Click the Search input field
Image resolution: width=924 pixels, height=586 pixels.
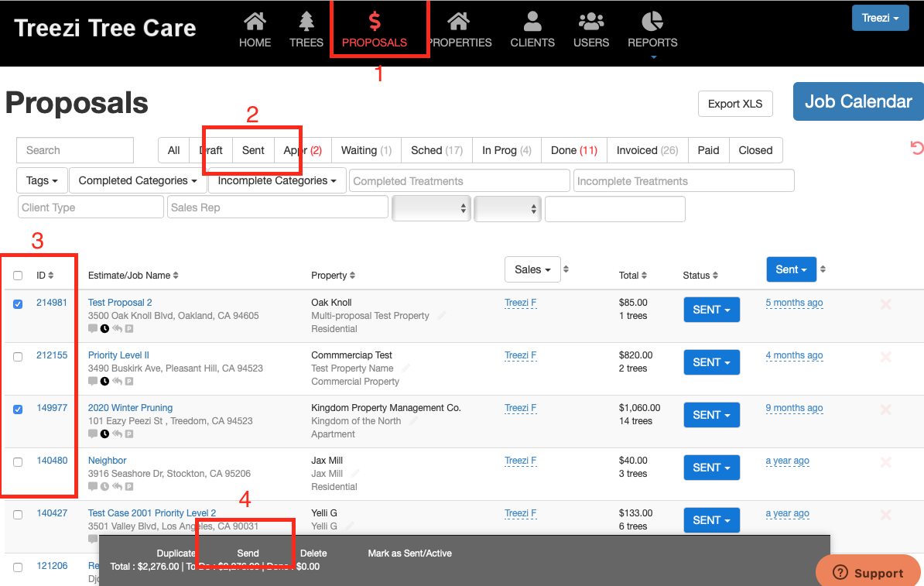(x=75, y=150)
